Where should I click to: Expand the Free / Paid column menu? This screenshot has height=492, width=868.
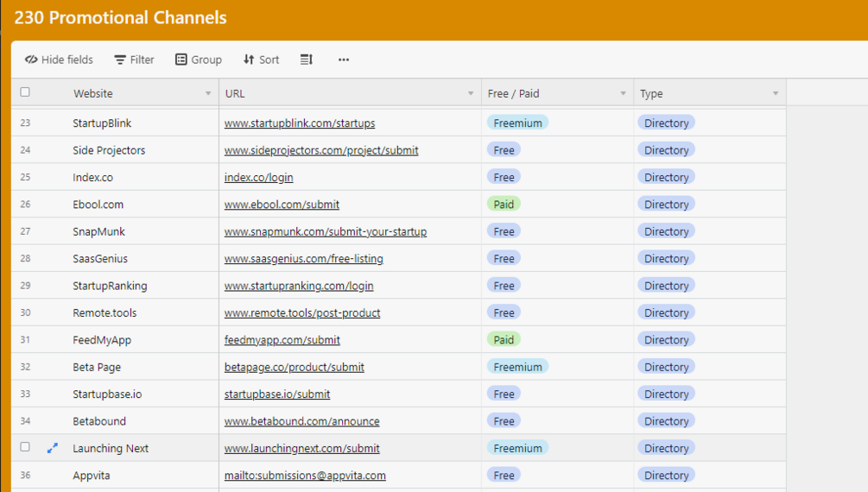[624, 93]
